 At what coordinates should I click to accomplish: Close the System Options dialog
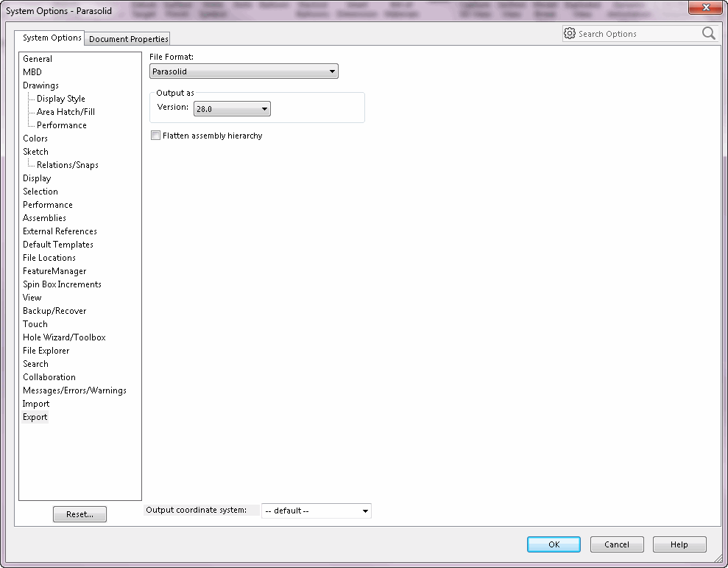click(x=706, y=7)
